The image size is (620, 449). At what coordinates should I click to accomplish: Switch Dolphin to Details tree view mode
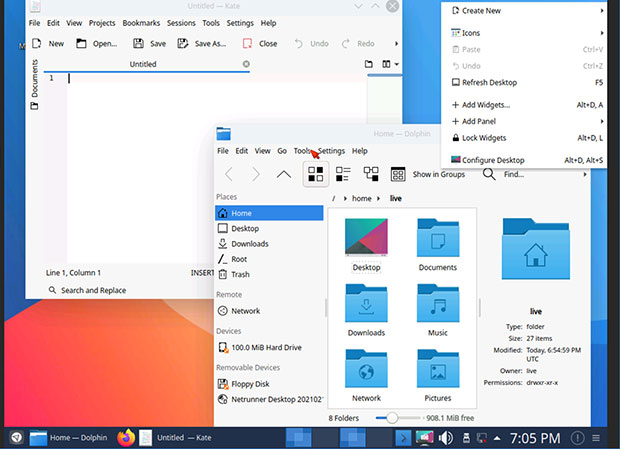point(371,174)
